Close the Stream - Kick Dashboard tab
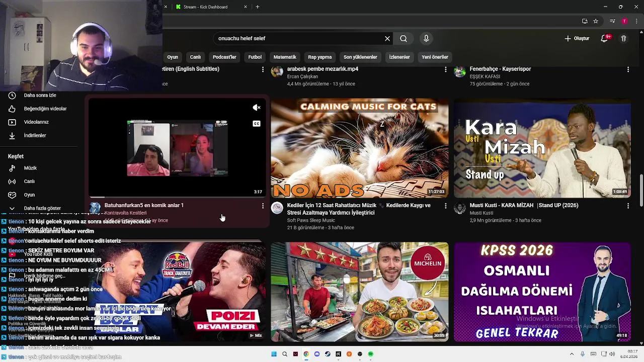 (246, 7)
